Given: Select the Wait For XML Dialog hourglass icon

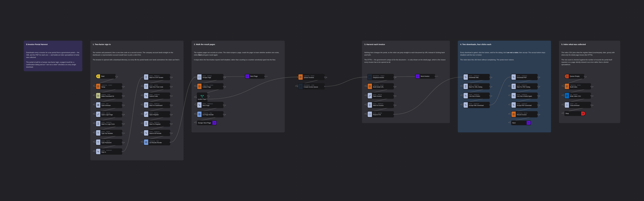Looking at the screenshot, I should tap(465, 86).
